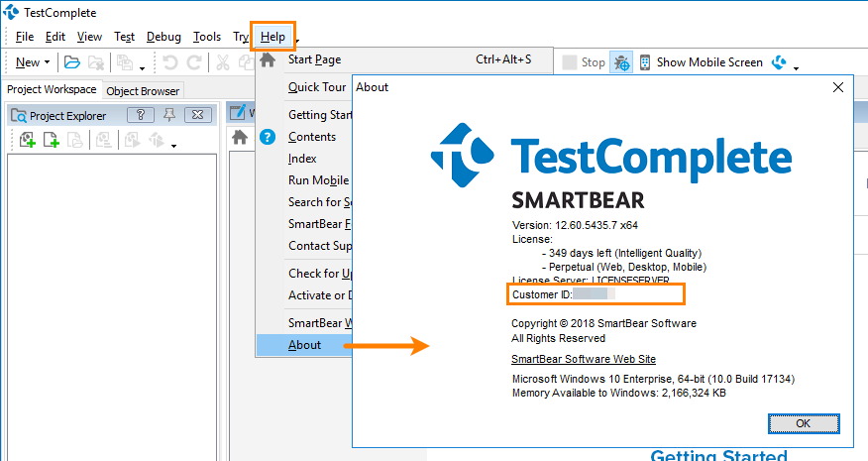Viewport: 868px width, 461px height.
Task: Select Quick Tour in Help menu
Action: (317, 87)
